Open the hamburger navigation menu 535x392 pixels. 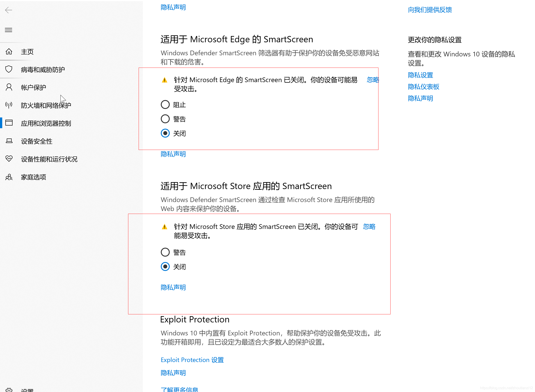(9, 30)
